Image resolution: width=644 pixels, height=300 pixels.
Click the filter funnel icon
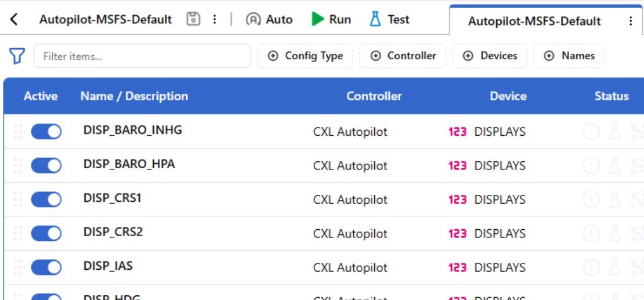click(17, 56)
